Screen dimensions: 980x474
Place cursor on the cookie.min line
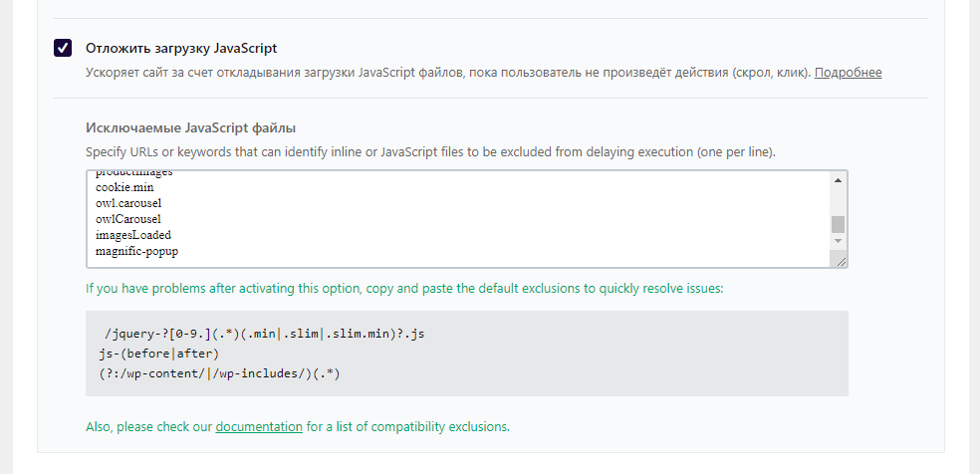click(x=124, y=187)
